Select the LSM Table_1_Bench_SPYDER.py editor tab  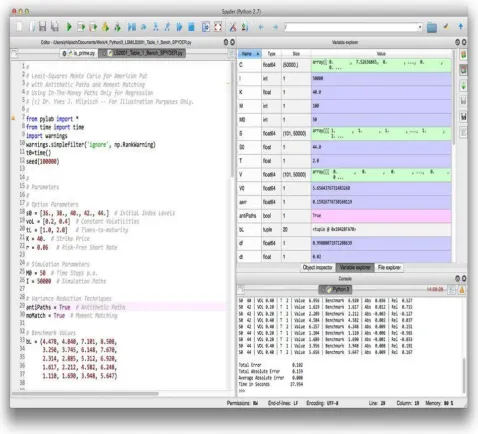(x=142, y=53)
